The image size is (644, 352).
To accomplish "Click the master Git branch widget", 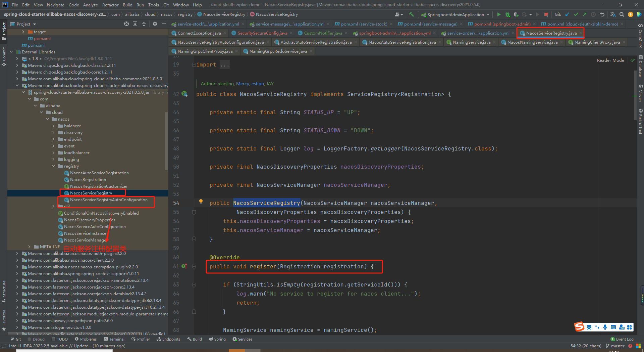I will point(615,346).
